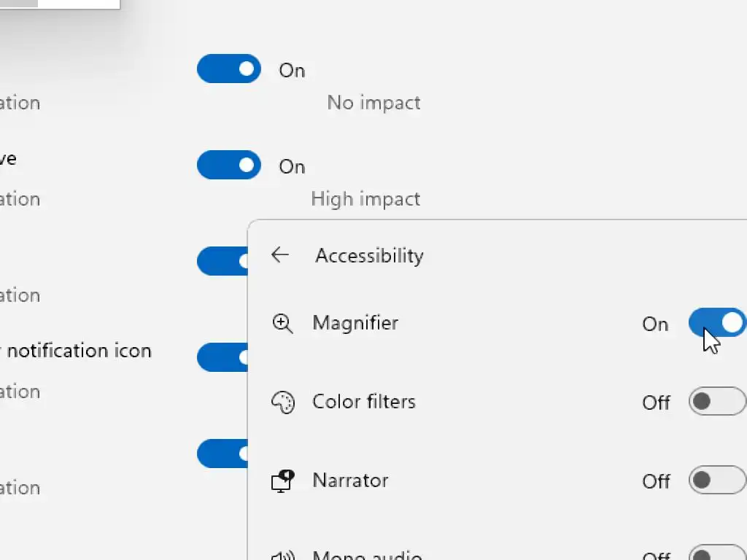747x560 pixels.
Task: Turn on the Narrator switch
Action: [x=717, y=481]
